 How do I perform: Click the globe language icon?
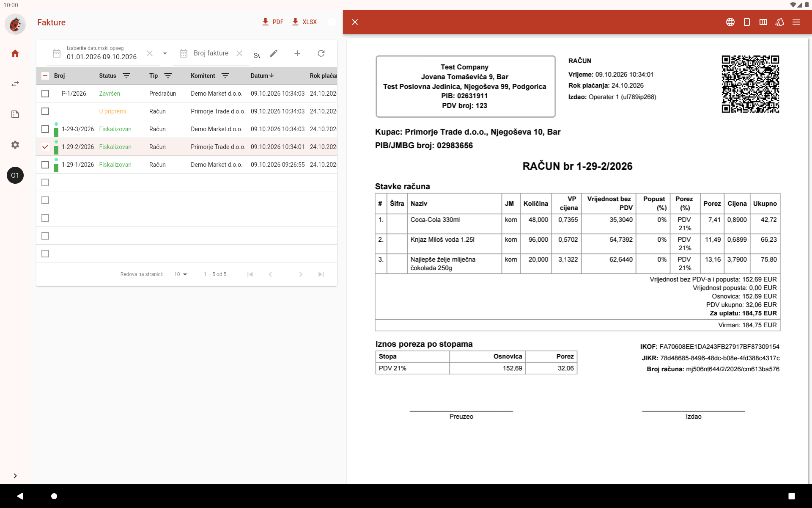[x=730, y=22]
